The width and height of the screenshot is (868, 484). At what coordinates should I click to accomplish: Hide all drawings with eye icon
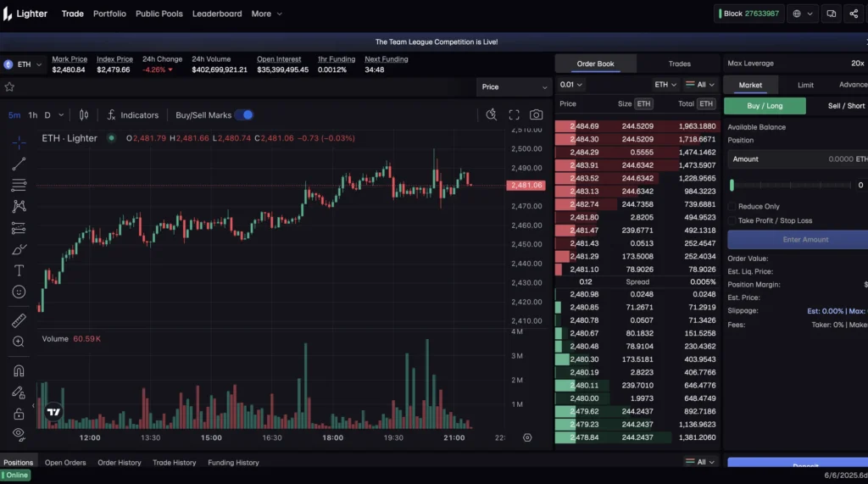tap(19, 435)
